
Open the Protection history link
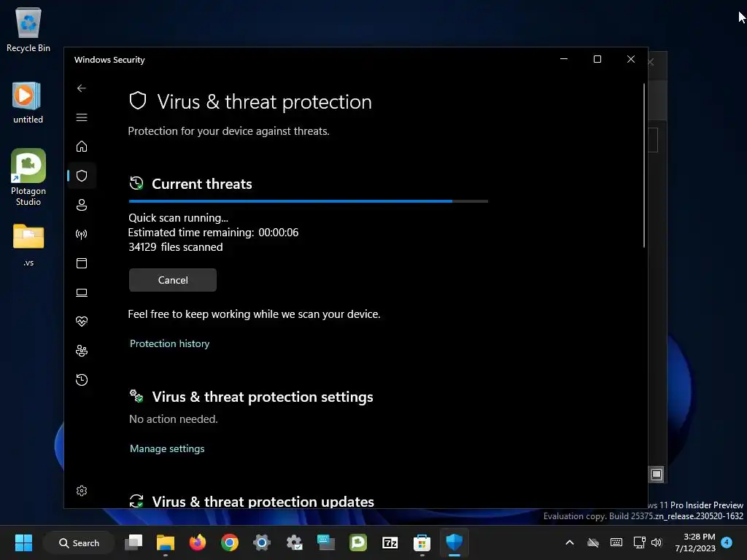click(x=169, y=343)
